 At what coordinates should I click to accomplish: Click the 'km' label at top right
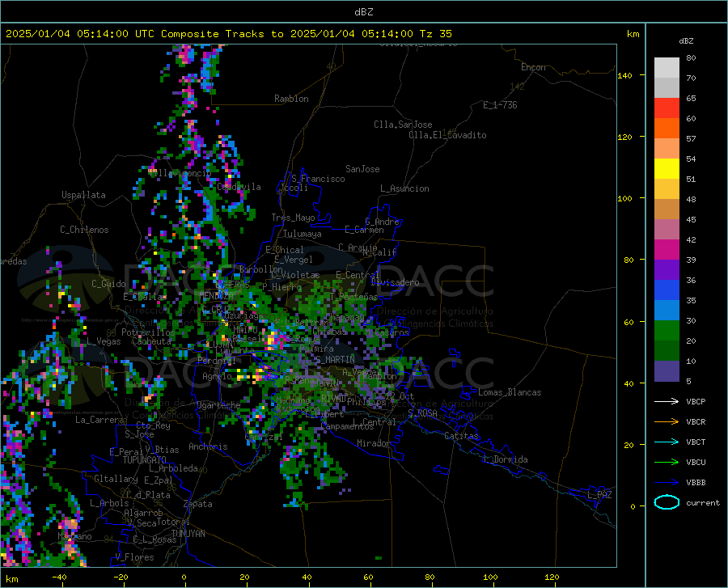click(x=633, y=34)
